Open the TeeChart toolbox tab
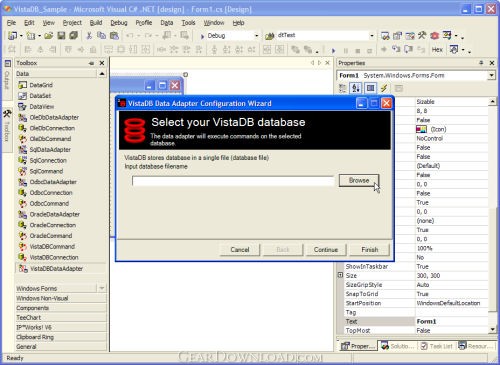Screen dimensions: 500x365 [x=61, y=318]
